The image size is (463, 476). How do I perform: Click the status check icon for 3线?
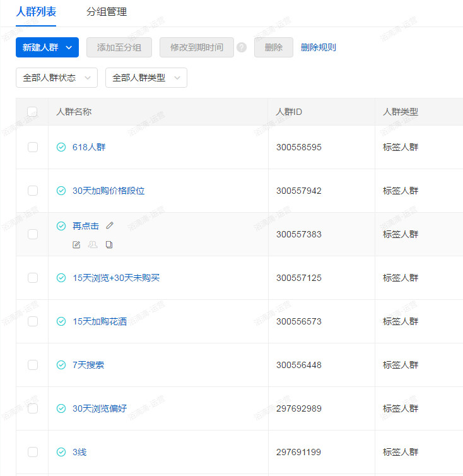pyautogui.click(x=61, y=452)
